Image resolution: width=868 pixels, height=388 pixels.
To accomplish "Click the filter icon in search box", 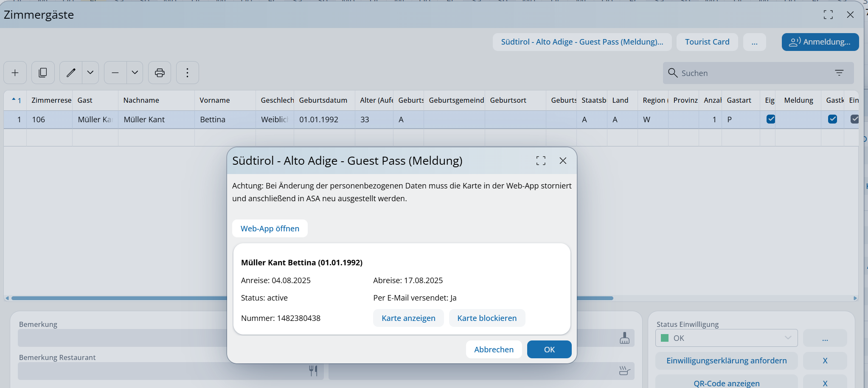I will pos(839,73).
